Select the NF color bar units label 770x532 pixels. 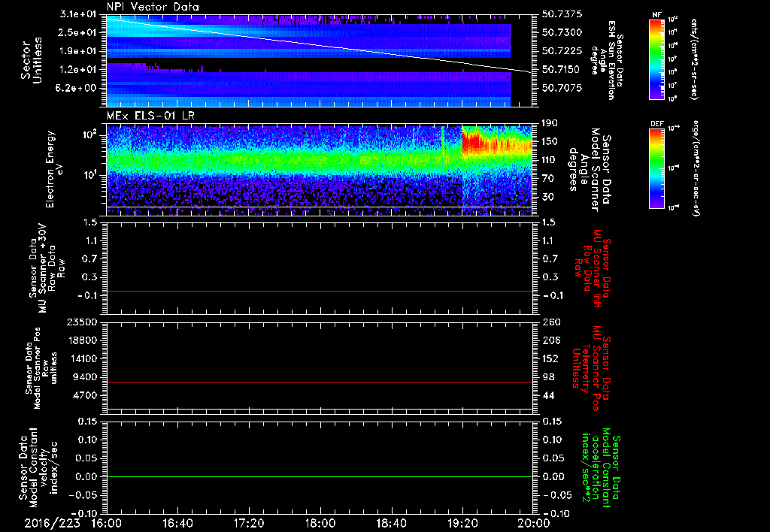[694, 59]
